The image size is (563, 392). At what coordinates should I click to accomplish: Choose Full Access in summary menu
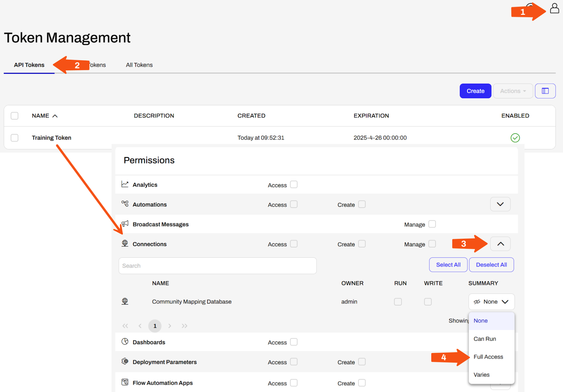point(492,357)
